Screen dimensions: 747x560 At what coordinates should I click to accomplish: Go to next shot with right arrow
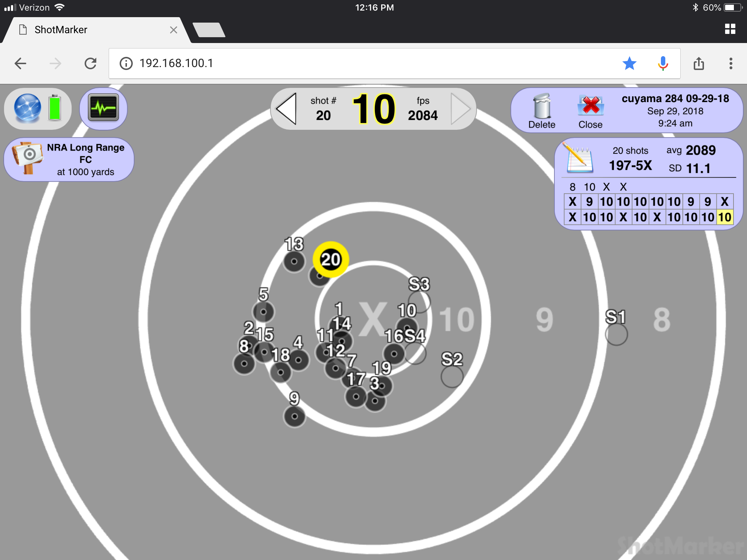460,109
